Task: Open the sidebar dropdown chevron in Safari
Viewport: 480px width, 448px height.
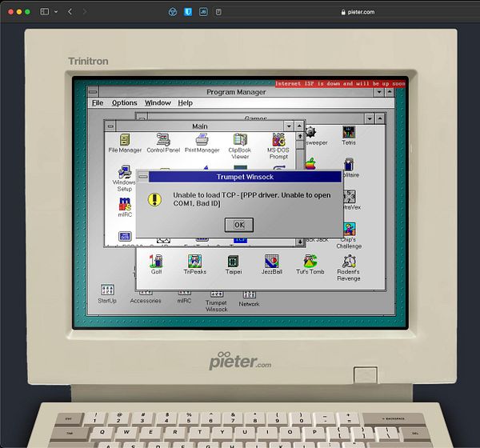Action: [x=56, y=12]
